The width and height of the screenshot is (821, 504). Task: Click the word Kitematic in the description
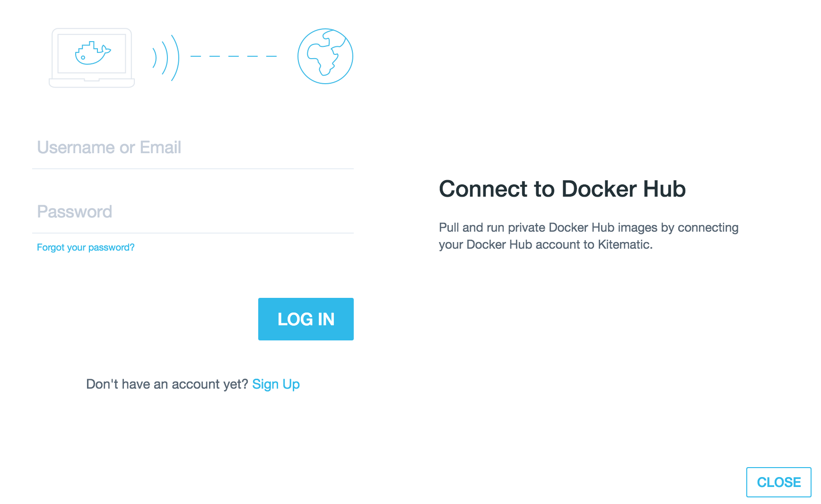pos(624,244)
